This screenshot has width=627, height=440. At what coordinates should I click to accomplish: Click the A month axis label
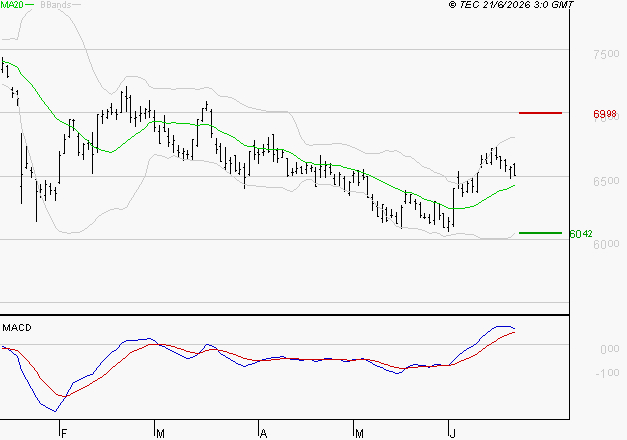tap(263, 434)
